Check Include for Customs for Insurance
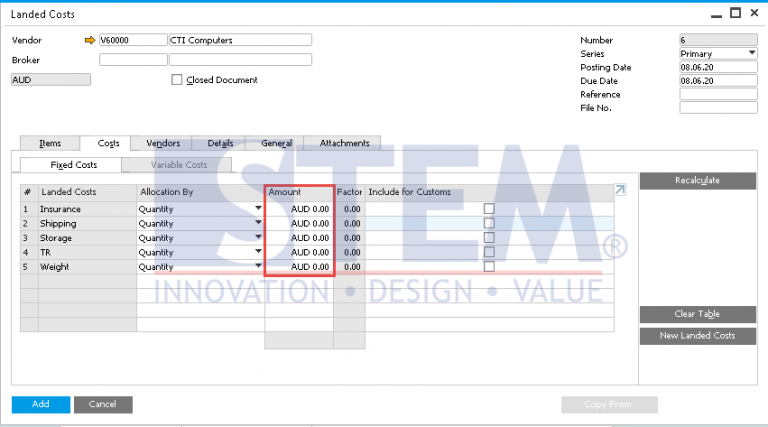Screen dimensions: 768x427 489,209
